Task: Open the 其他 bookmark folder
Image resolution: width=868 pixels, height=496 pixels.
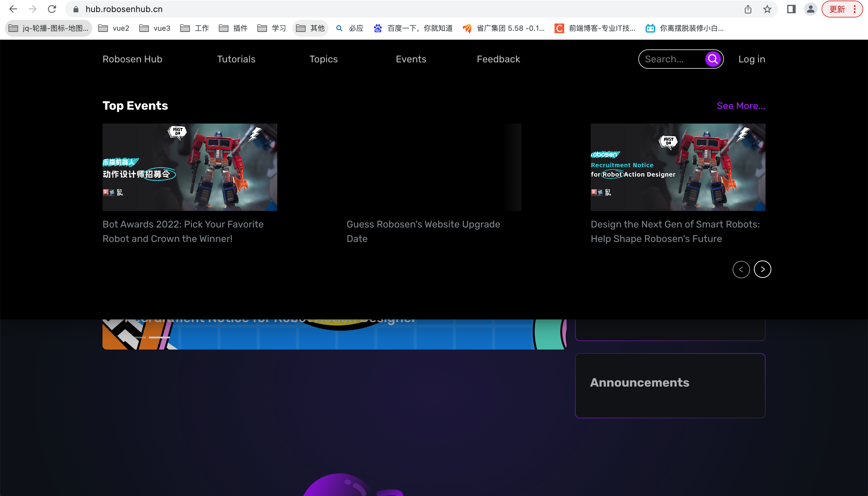Action: 310,28
